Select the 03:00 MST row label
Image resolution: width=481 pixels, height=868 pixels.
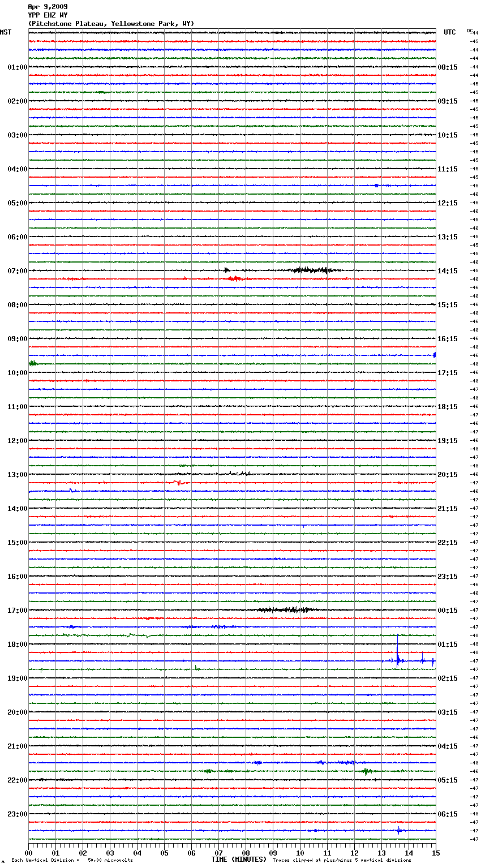coord(18,135)
